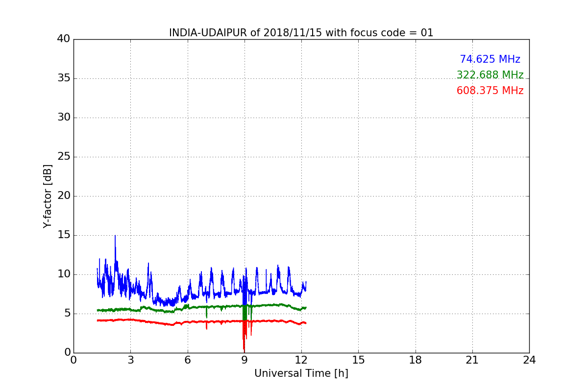Select the 74.625 MHz legend label
The image size is (588, 392).
(x=490, y=59)
